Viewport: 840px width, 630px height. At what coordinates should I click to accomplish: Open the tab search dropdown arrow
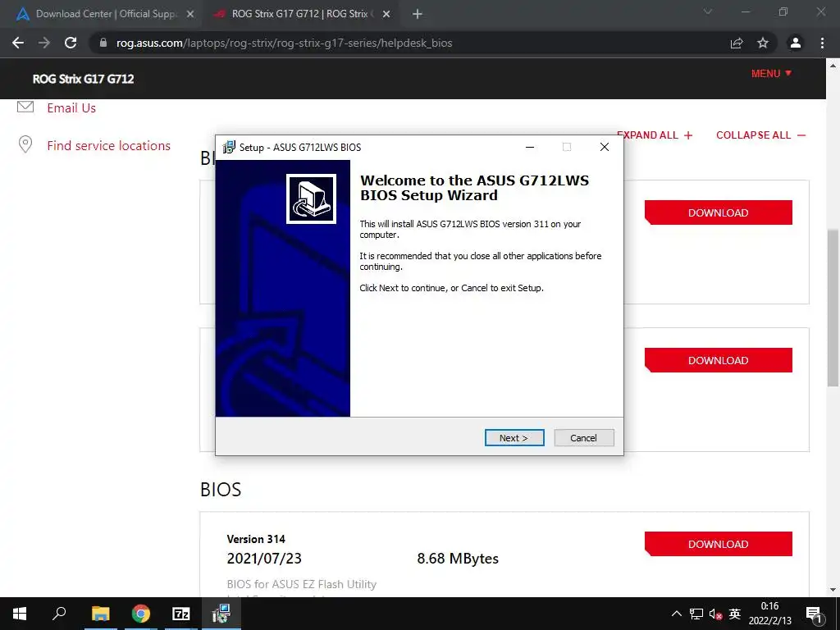[x=708, y=11]
